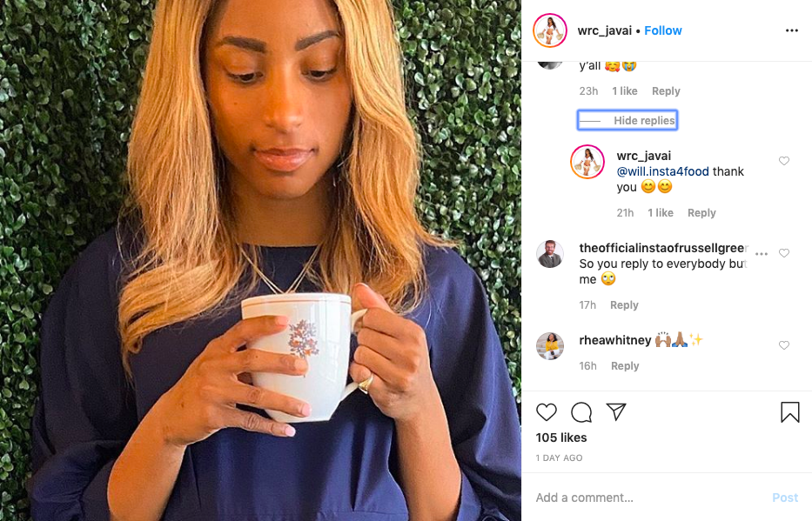Open wrc_javai profile picture in header
The width and height of the screenshot is (812, 521).
coord(550,30)
